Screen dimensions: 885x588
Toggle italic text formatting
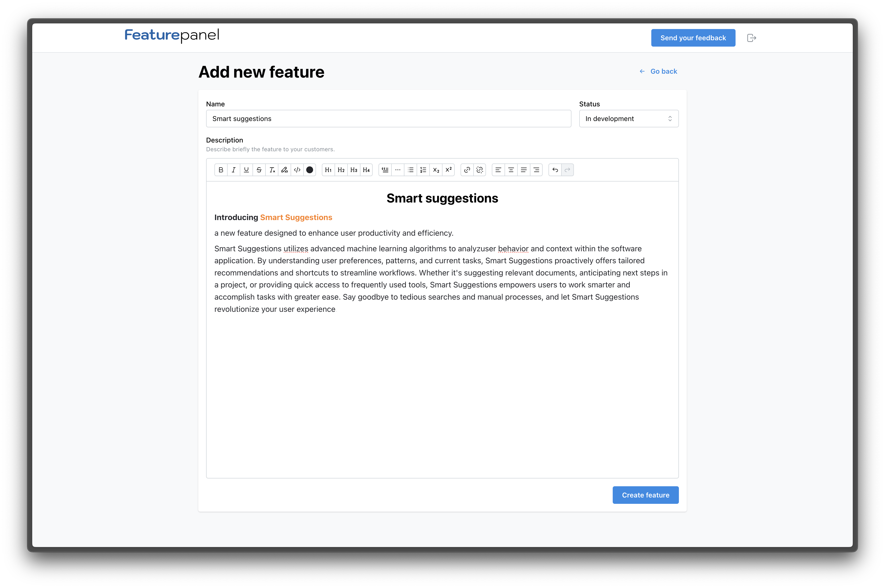click(x=233, y=170)
